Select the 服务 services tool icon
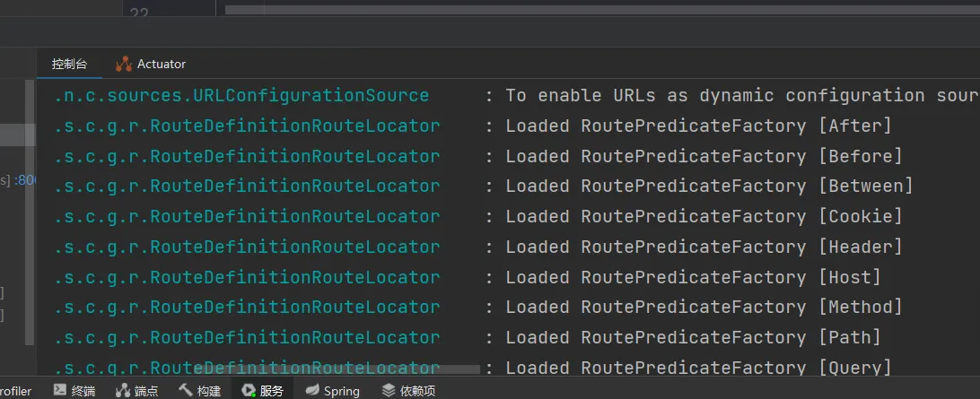This screenshot has width=980, height=399. [249, 390]
